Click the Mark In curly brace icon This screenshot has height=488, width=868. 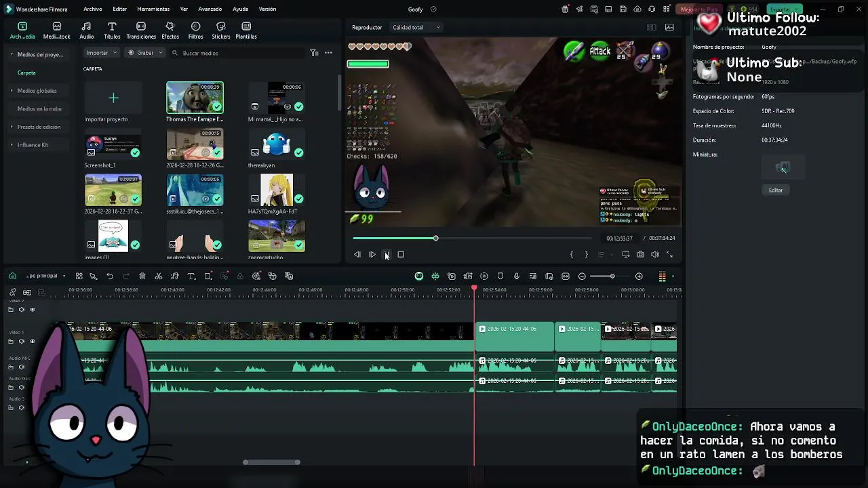click(x=572, y=254)
